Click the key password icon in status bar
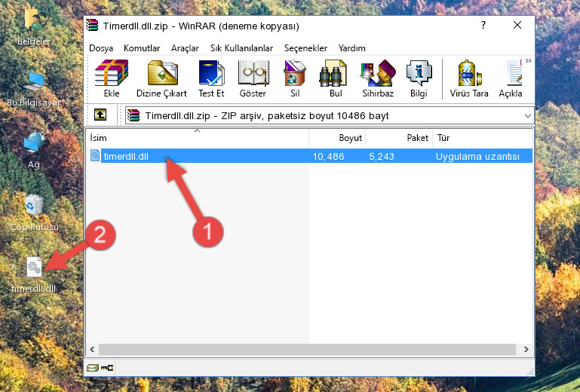 point(107,368)
